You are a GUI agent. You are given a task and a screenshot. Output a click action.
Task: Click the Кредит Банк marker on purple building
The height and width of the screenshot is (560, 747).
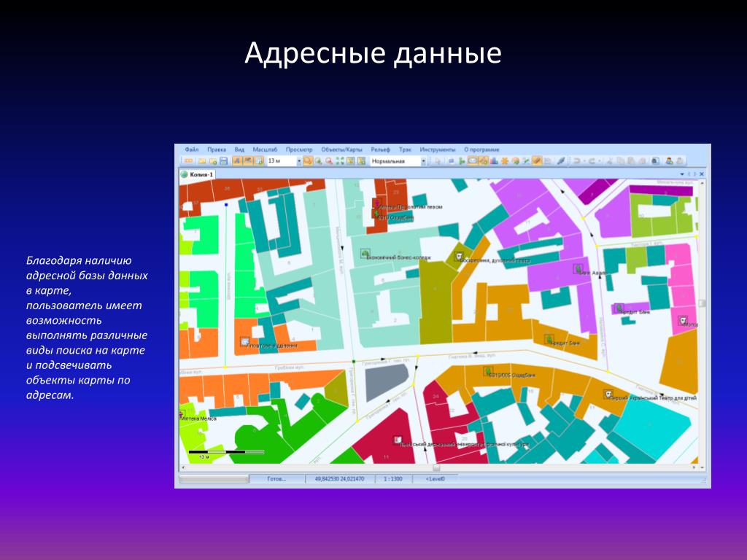[619, 308]
